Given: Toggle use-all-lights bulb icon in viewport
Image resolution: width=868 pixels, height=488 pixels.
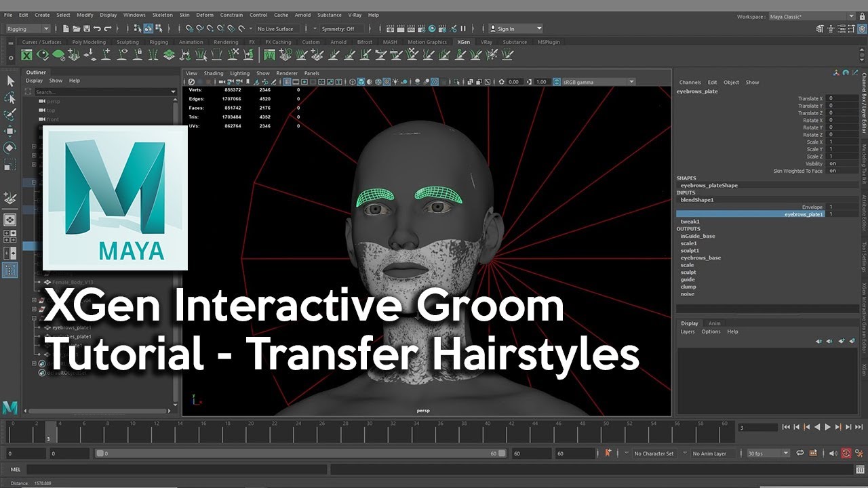Looking at the screenshot, I should pyautogui.click(x=395, y=81).
